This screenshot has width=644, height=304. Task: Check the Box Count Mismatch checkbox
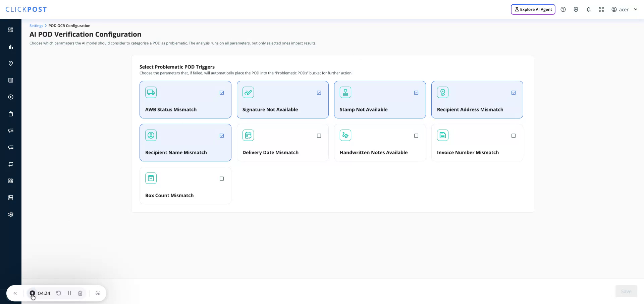point(221,179)
